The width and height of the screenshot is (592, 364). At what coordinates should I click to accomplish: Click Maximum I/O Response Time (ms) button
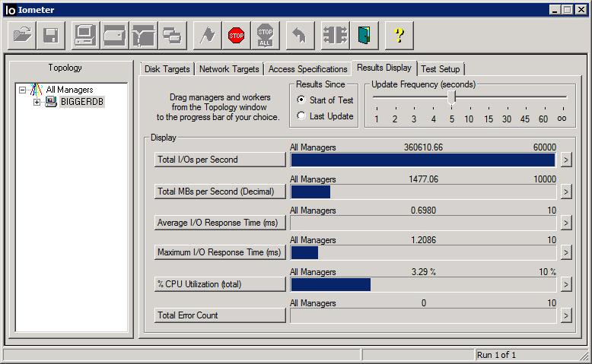(220, 252)
